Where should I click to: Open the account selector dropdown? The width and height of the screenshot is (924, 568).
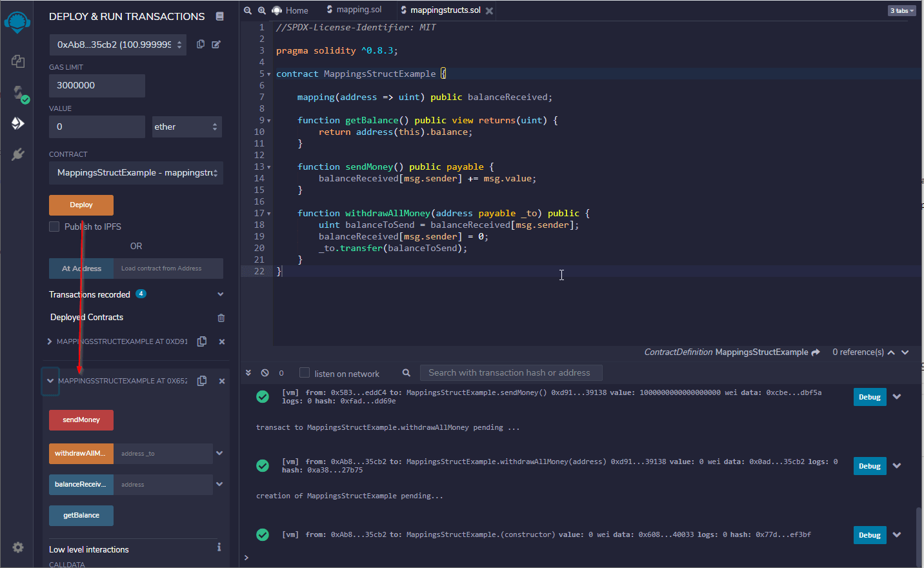[117, 45]
